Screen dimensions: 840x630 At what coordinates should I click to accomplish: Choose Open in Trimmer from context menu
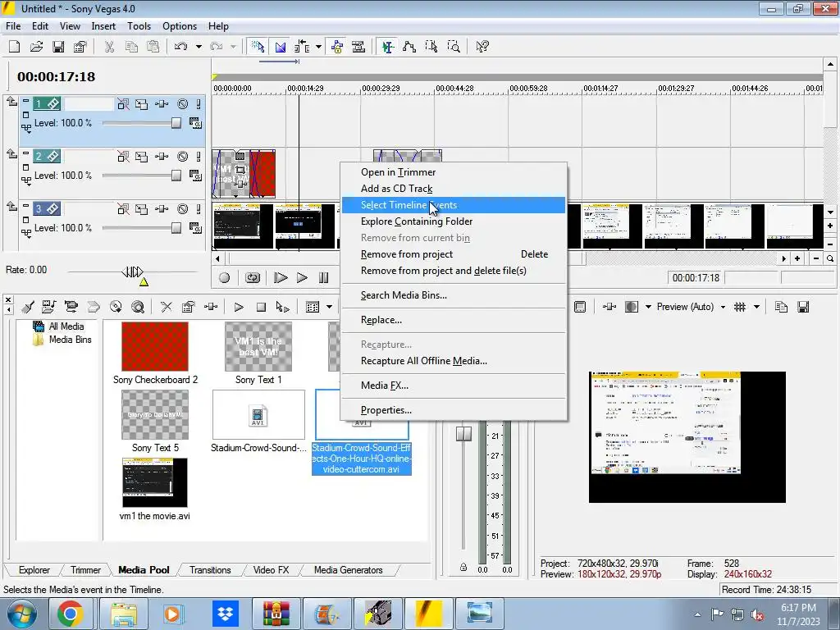pyautogui.click(x=453, y=172)
